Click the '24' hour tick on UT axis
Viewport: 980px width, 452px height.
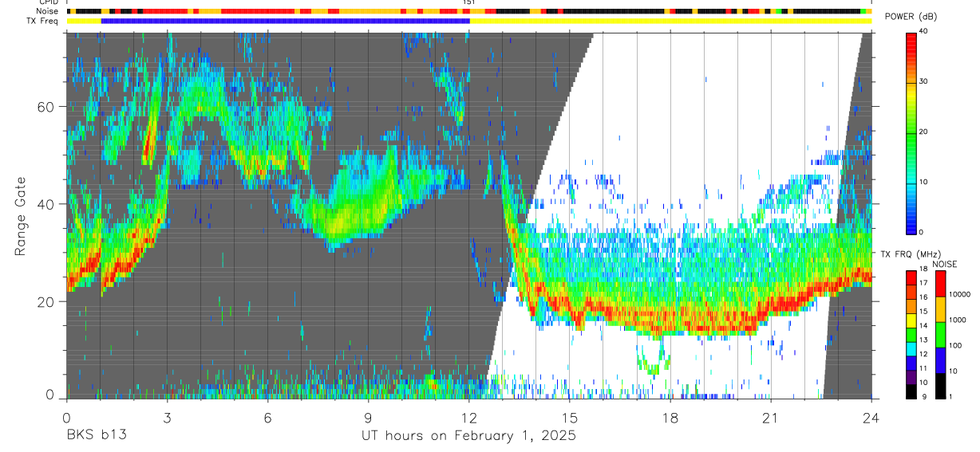point(871,417)
